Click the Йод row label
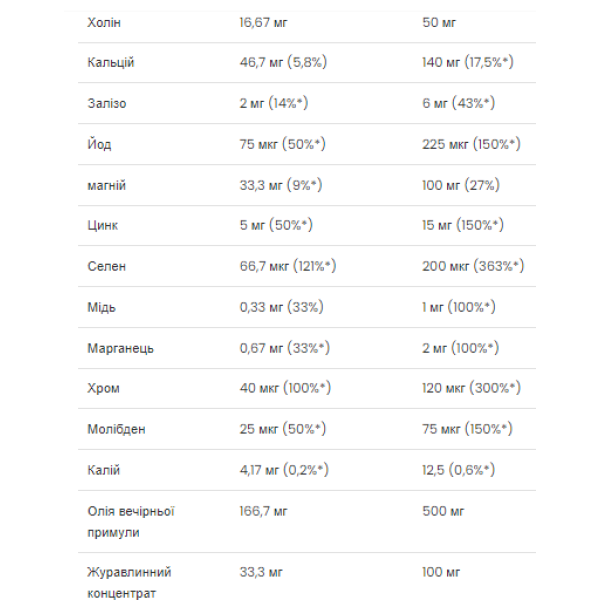This screenshot has height=600, width=600. click(x=100, y=145)
